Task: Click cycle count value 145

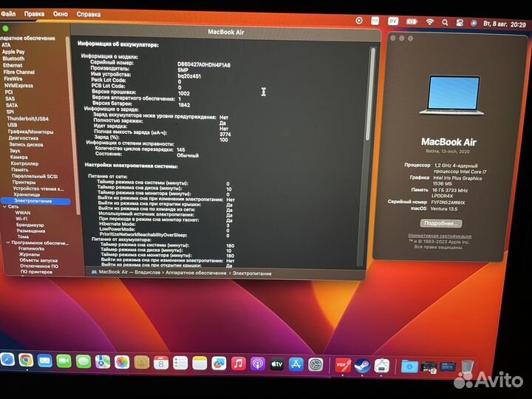Action: [181, 149]
